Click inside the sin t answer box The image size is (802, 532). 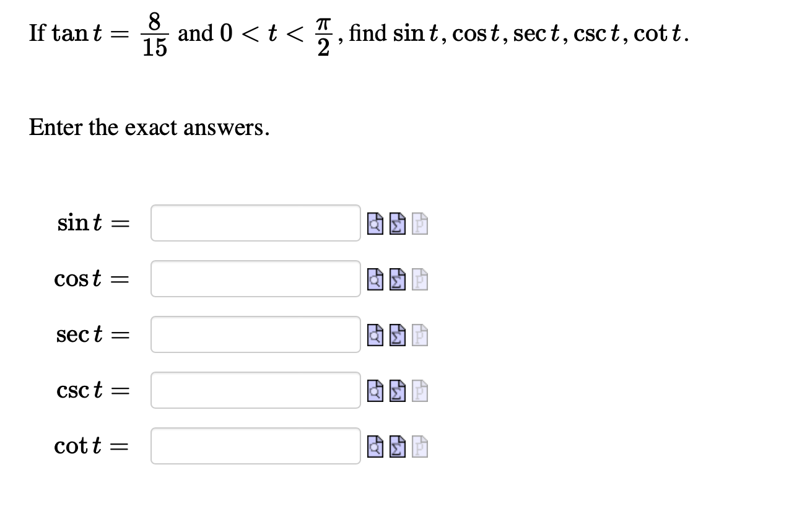(x=255, y=223)
